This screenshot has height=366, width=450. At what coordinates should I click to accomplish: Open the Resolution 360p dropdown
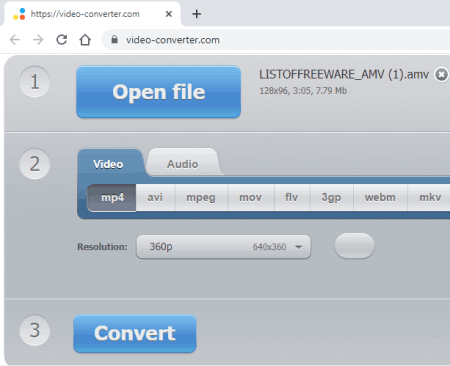tap(223, 247)
